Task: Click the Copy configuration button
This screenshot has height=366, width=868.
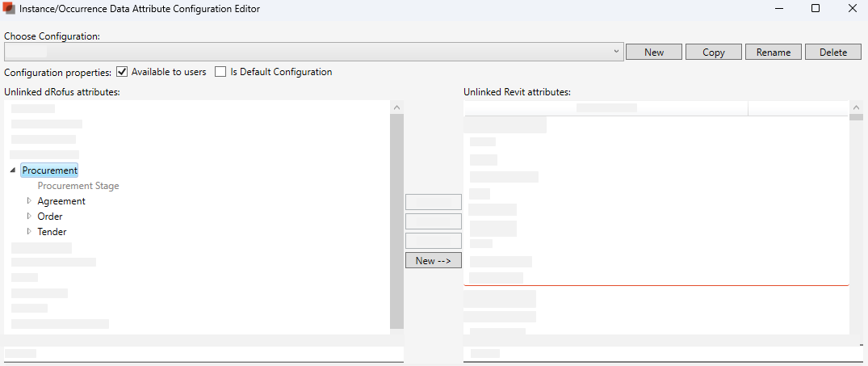Action: click(714, 53)
